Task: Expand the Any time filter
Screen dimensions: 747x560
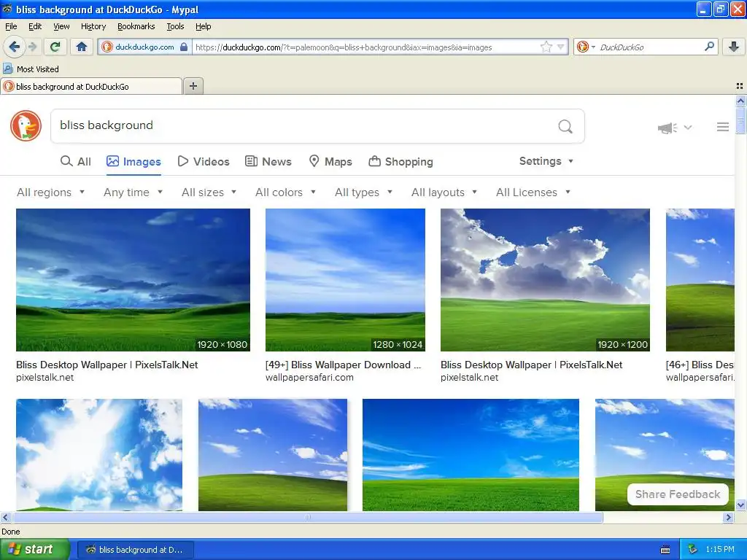Action: pos(133,192)
